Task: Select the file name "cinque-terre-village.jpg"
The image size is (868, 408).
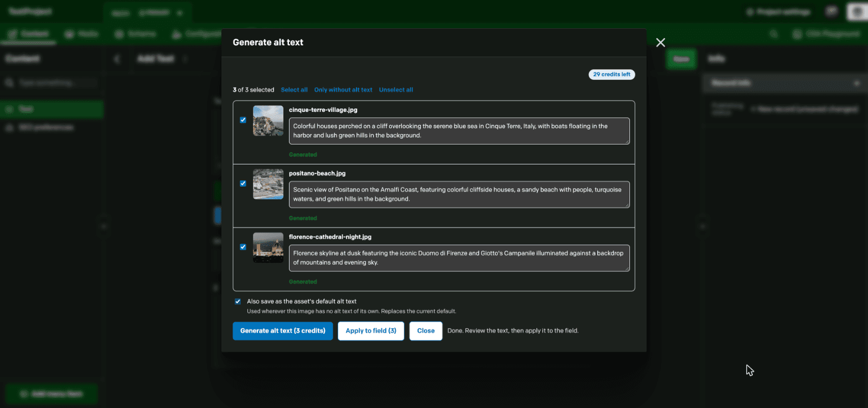Action: point(323,110)
